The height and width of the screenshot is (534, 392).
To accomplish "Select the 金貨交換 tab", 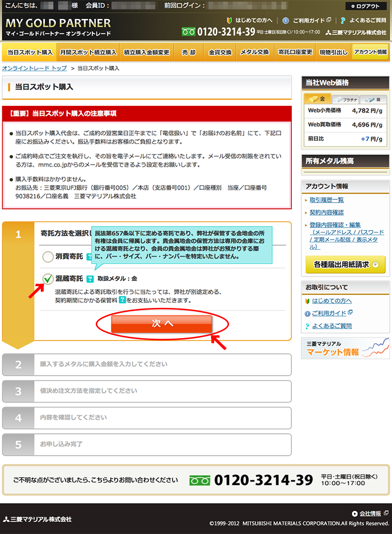I will coord(220,52).
